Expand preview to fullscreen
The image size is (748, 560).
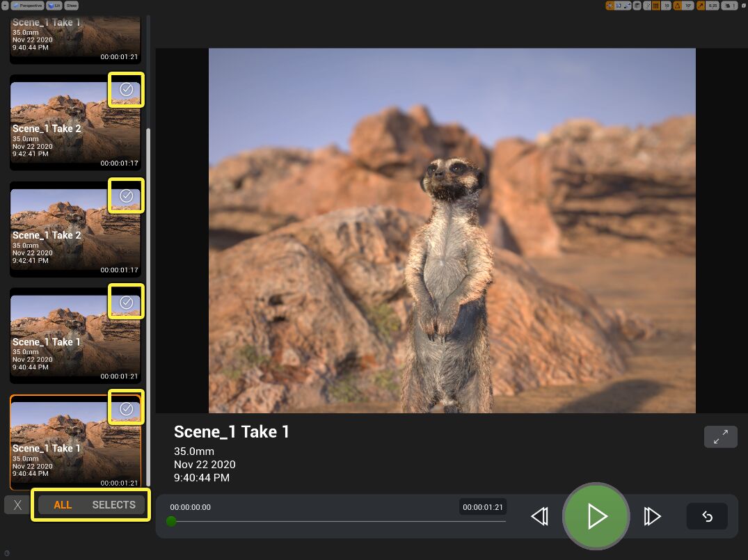pyautogui.click(x=720, y=437)
